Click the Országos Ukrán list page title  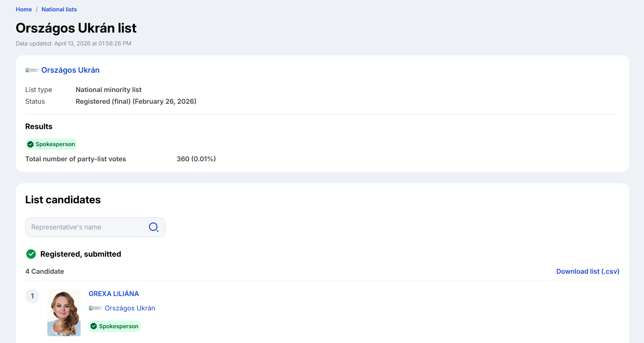(x=76, y=28)
